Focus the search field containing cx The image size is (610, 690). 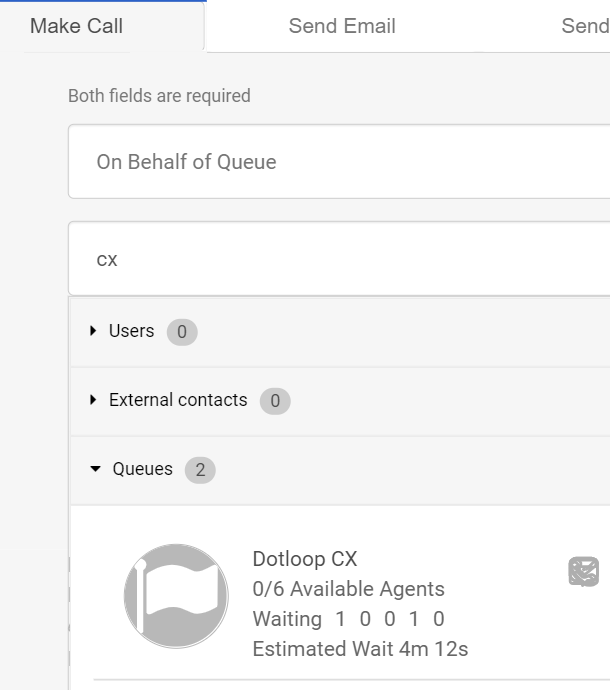[x=339, y=259]
